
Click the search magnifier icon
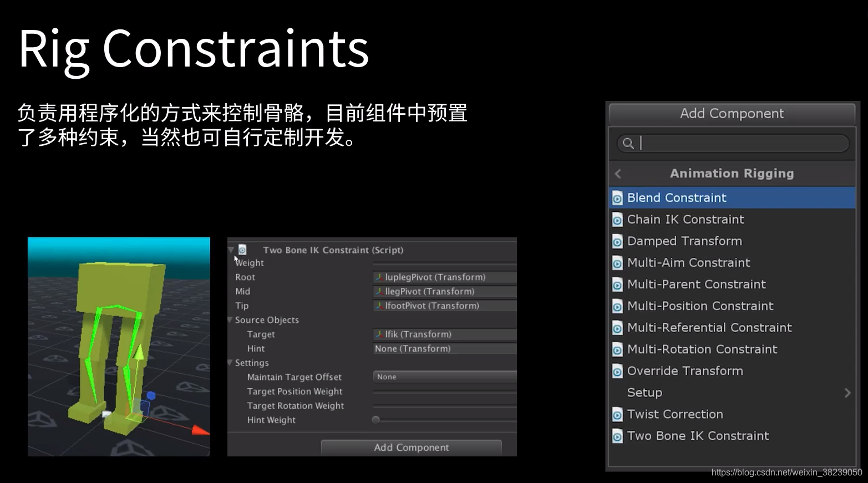(628, 144)
